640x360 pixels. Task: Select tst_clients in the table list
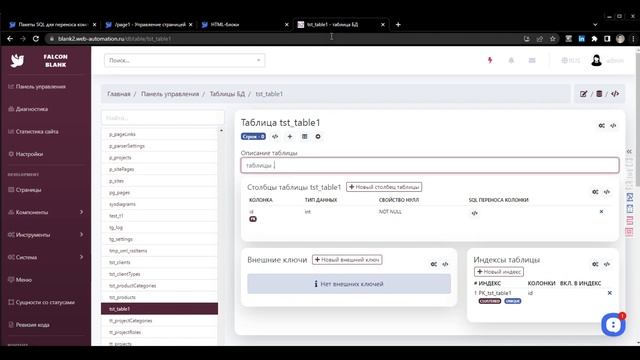click(159, 262)
